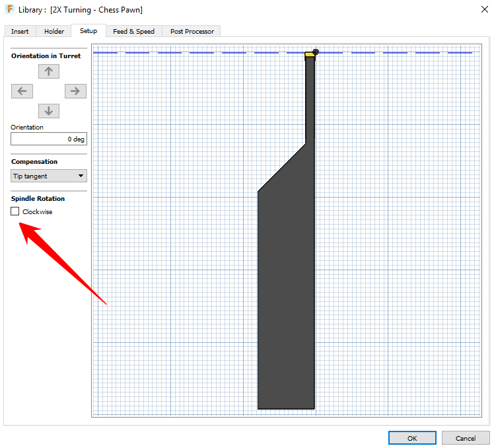Switch to the Holder tab

click(54, 31)
